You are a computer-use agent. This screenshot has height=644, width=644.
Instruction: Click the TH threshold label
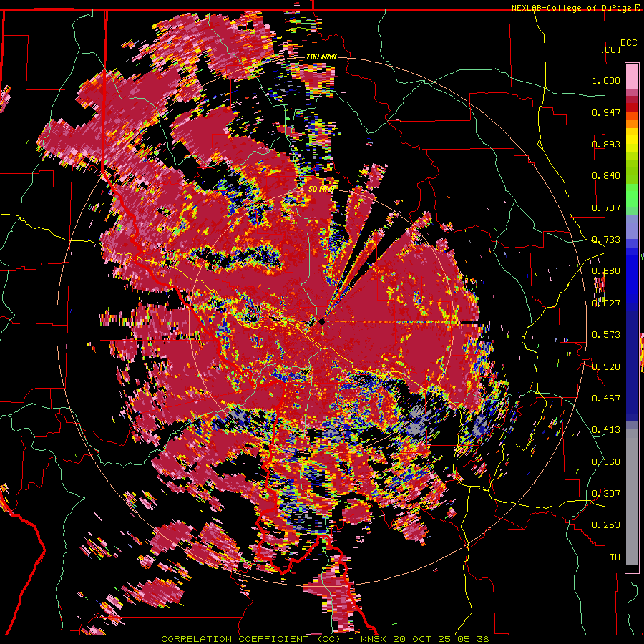click(x=615, y=557)
